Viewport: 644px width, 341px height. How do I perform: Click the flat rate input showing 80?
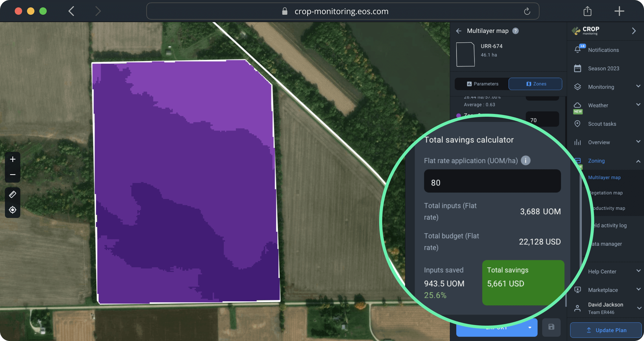tap(492, 181)
